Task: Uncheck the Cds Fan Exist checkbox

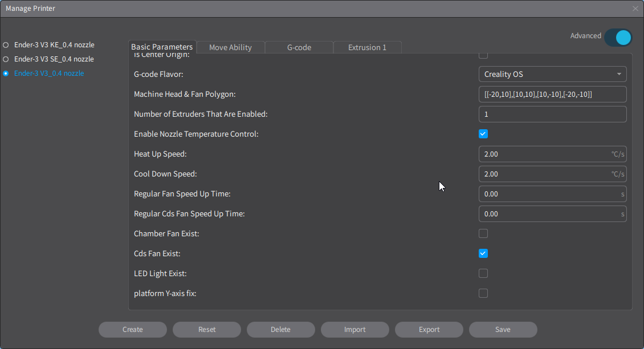Action: (483, 253)
